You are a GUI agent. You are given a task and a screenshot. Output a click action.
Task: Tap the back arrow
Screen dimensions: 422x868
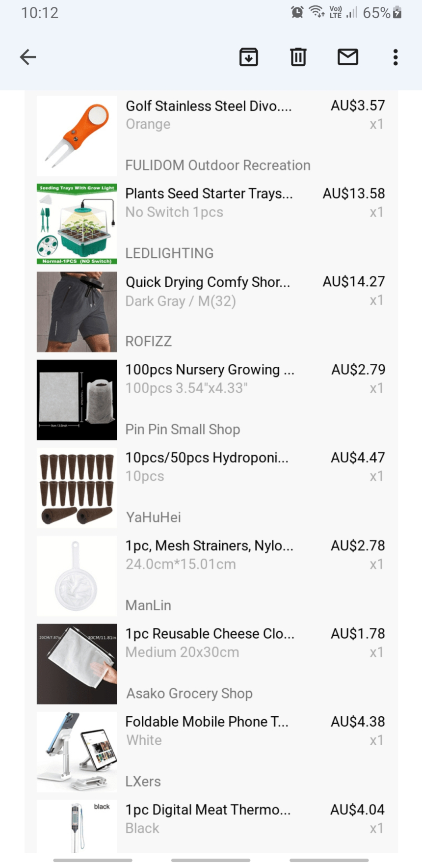coord(28,57)
